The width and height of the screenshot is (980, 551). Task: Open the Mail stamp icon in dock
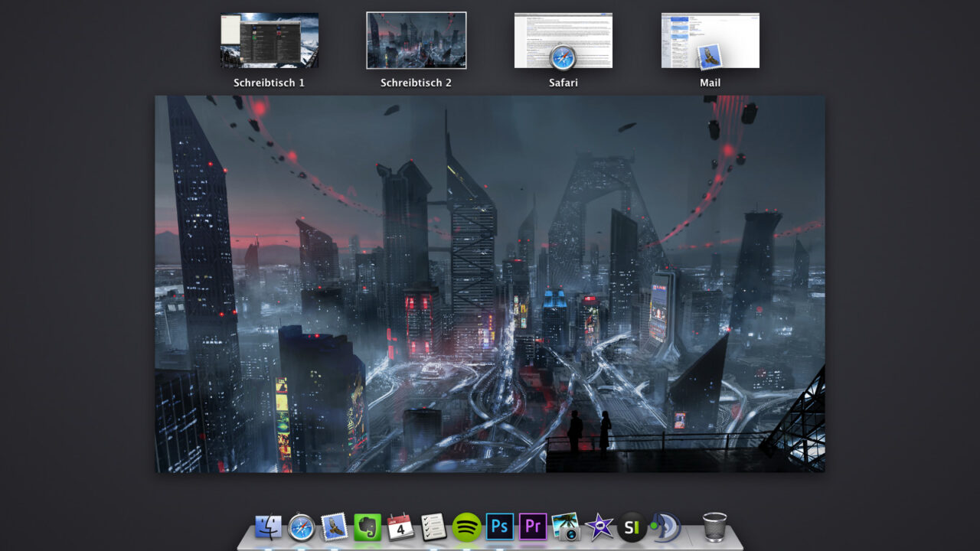(335, 527)
